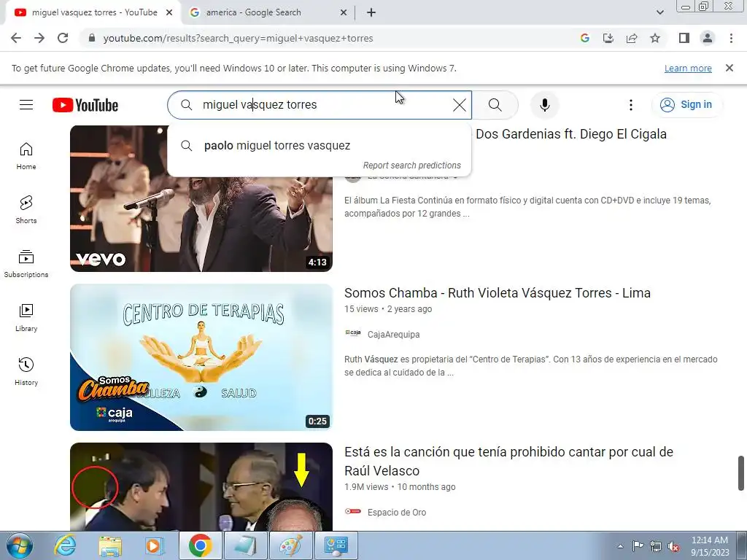Reload the page

coord(63,38)
